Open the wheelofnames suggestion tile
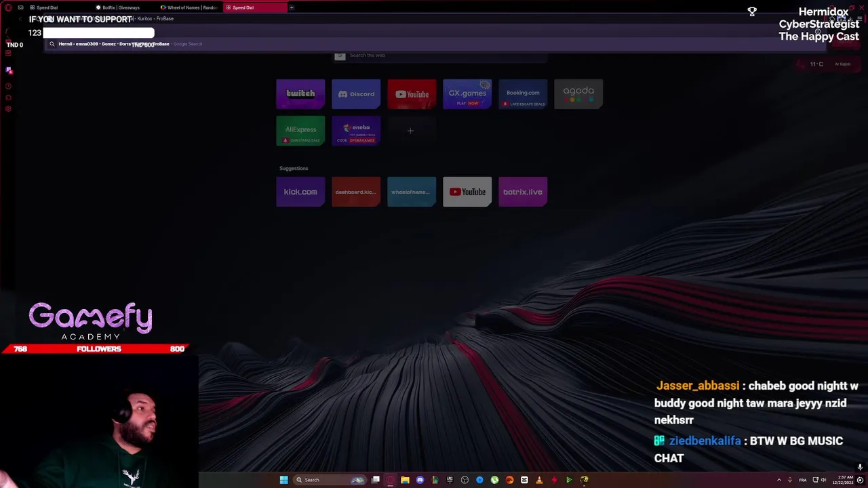868x488 pixels. tap(412, 192)
